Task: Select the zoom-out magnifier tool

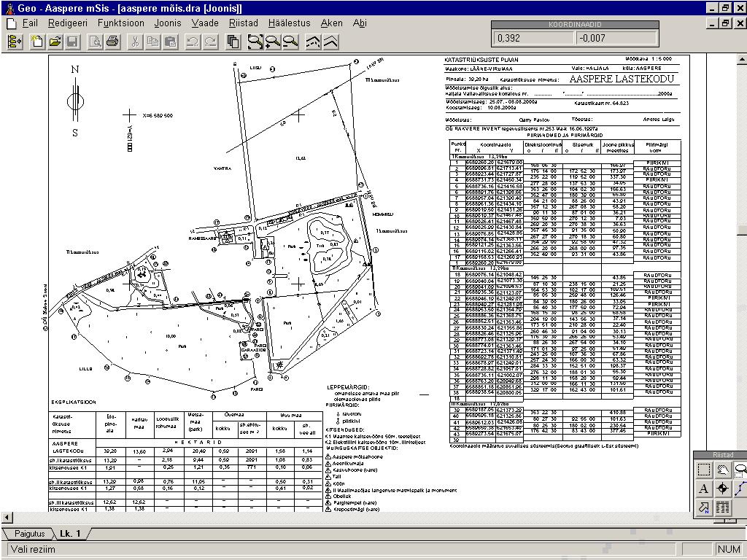Action: (x=290, y=42)
